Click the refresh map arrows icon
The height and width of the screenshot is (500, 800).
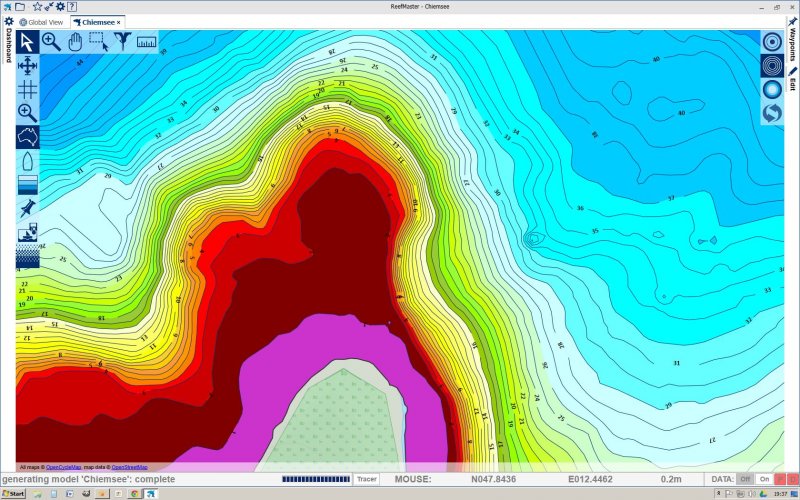[771, 113]
